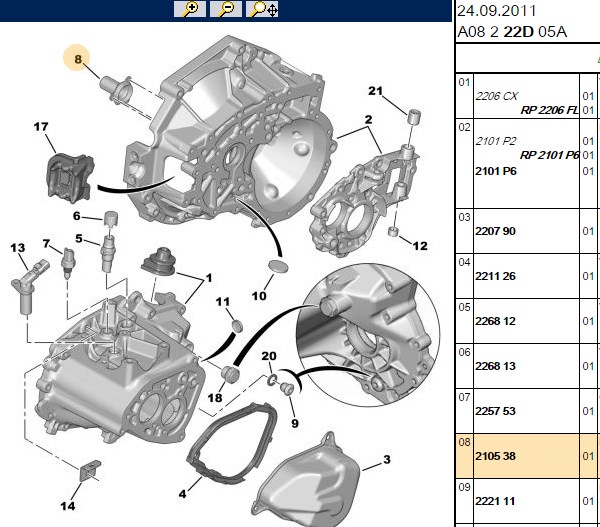Image resolution: width=600 pixels, height=527 pixels.
Task: Click callout number 9 in diagram
Action: [x=295, y=423]
